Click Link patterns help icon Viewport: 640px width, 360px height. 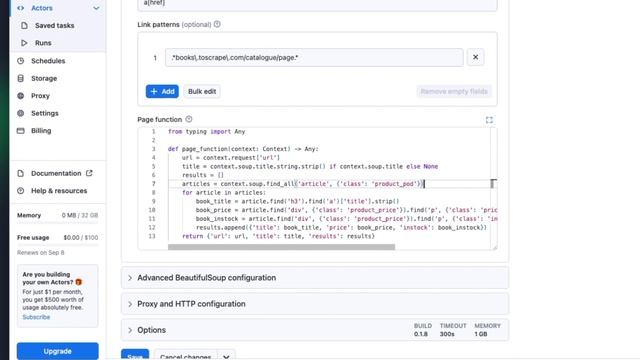tap(217, 24)
